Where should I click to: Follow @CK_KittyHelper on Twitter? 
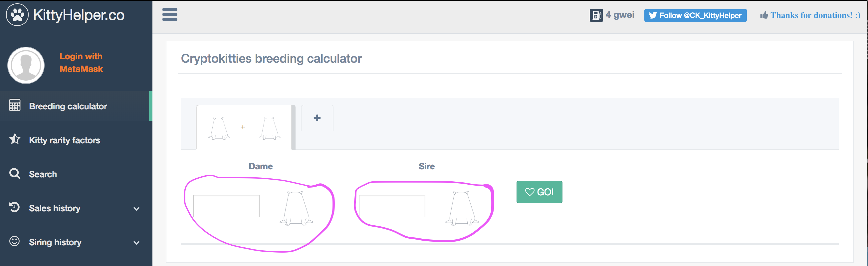click(x=695, y=15)
